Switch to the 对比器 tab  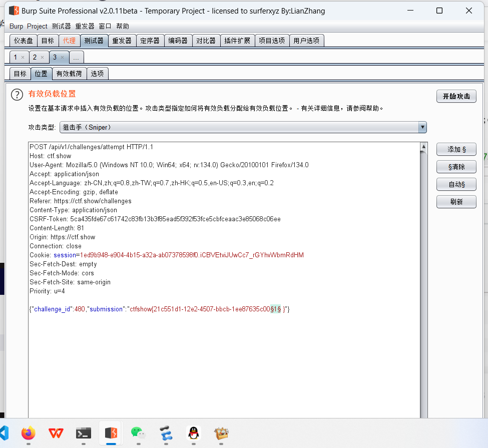click(206, 41)
